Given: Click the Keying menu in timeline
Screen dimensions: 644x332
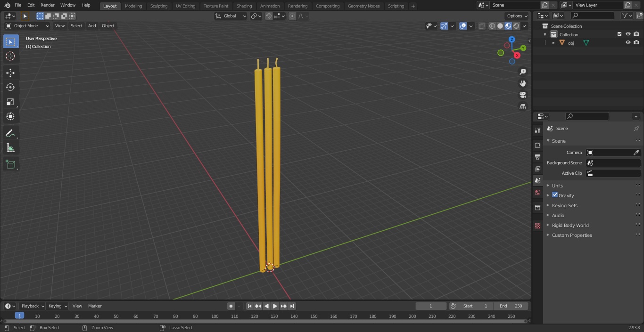Looking at the screenshot, I should pos(57,306).
